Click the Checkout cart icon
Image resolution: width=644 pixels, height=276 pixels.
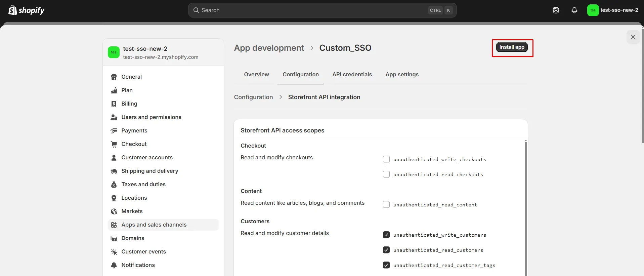click(x=114, y=144)
